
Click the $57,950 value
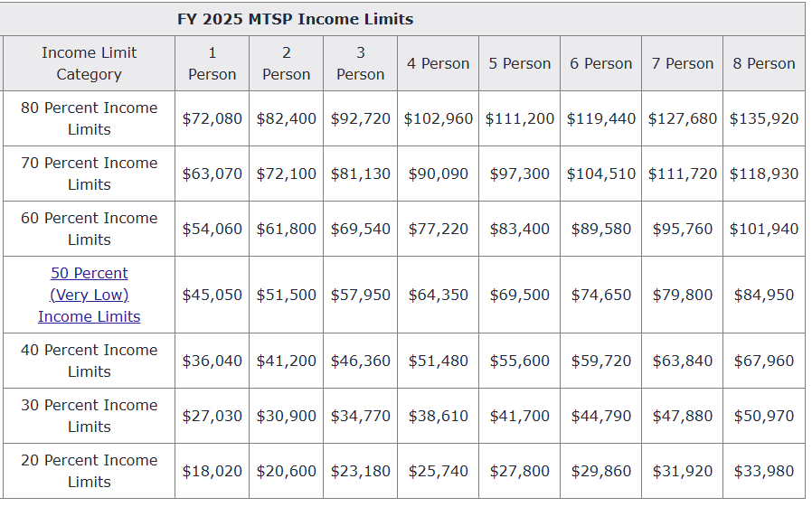(x=361, y=295)
